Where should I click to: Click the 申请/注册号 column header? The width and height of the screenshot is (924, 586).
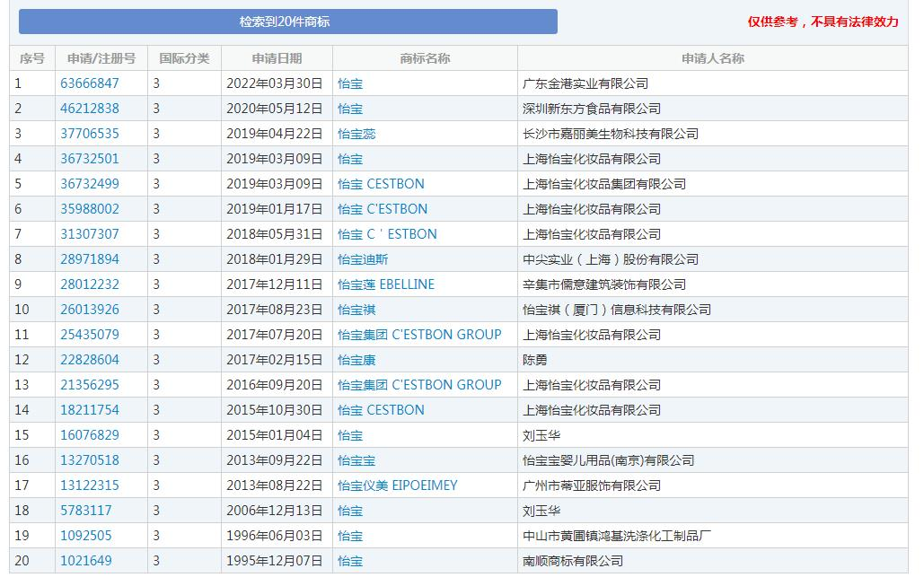101,58
